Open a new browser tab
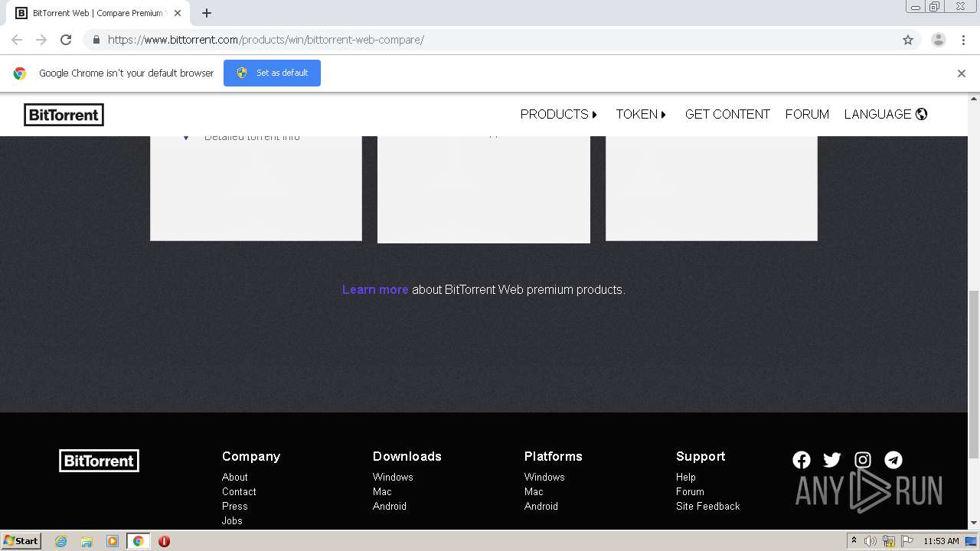The width and height of the screenshot is (980, 551). (207, 13)
